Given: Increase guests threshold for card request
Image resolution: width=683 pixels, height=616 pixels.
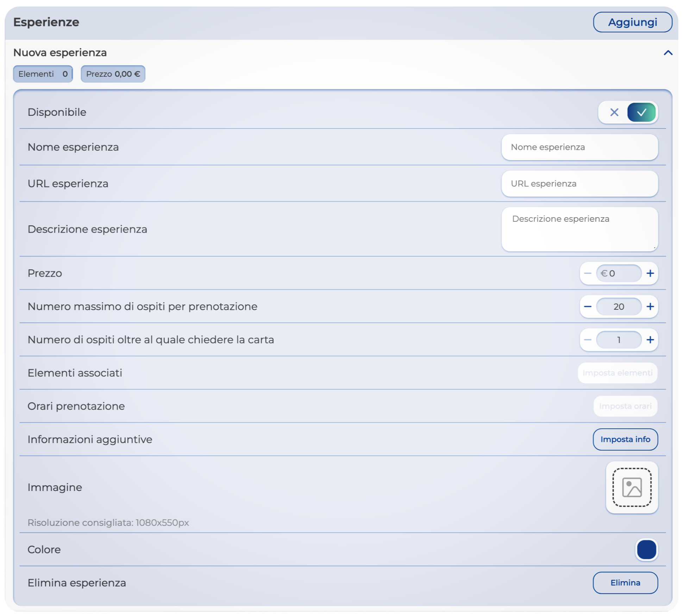Looking at the screenshot, I should click(x=650, y=340).
